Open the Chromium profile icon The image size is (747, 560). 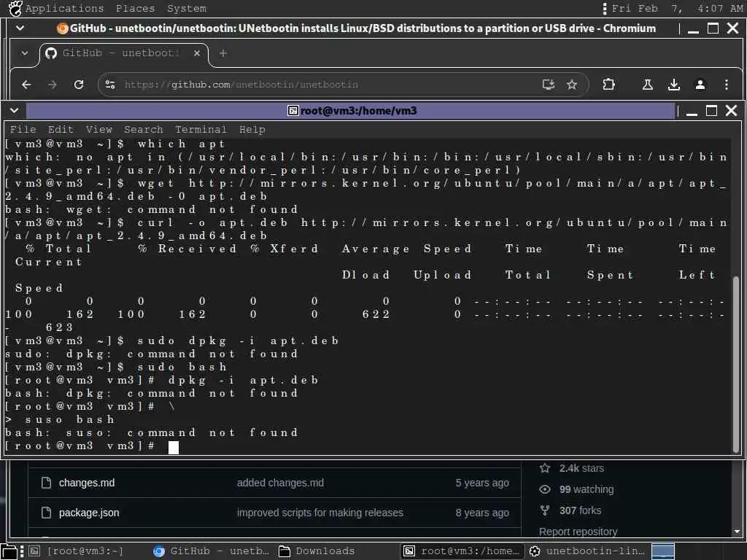[x=700, y=85]
